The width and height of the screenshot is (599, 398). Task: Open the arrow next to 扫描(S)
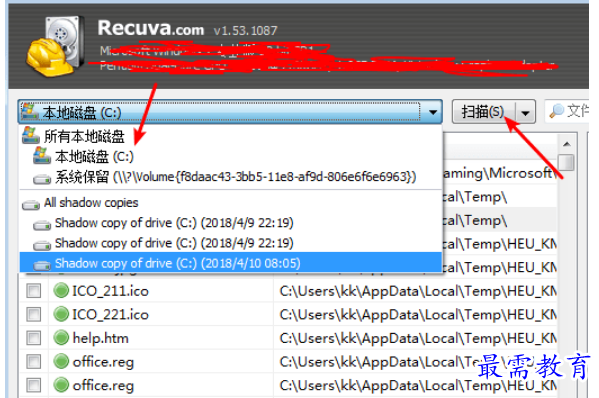tap(526, 112)
